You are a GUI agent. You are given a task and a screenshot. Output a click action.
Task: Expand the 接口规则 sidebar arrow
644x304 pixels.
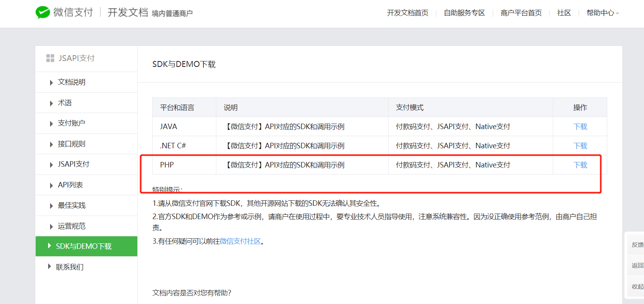pos(51,144)
